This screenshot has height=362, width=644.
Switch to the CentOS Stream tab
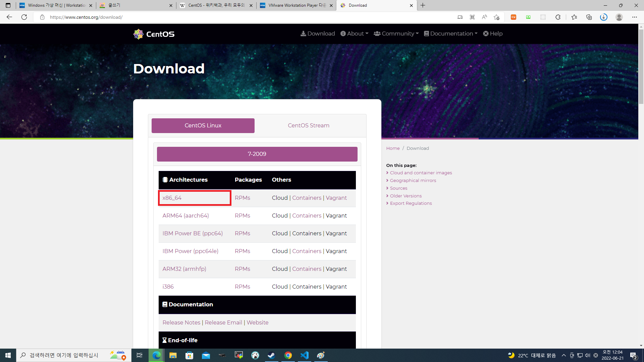point(308,125)
